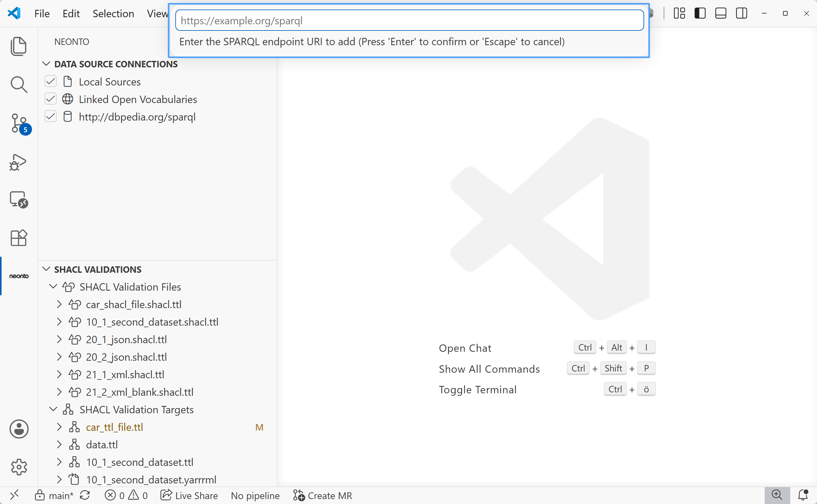Customize layout icon in title bar
Image resolution: width=817 pixels, height=504 pixels.
coord(679,13)
